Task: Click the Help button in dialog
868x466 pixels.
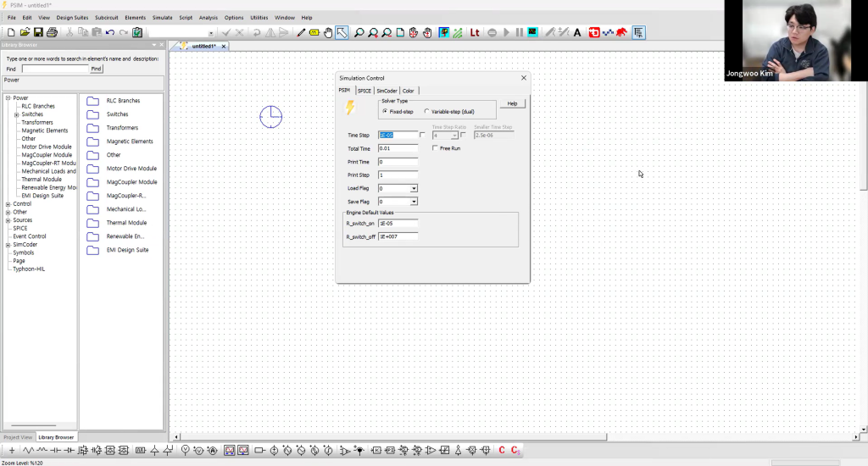Action: 512,103
